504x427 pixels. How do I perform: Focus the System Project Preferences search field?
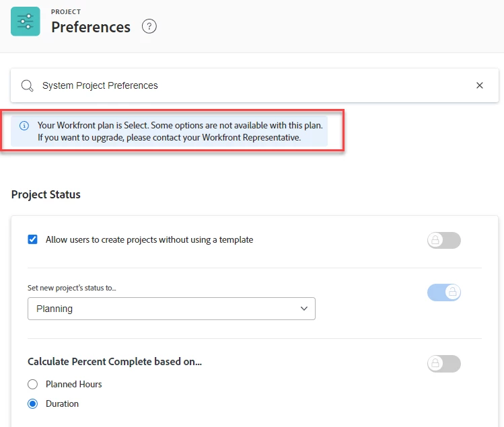(249, 85)
